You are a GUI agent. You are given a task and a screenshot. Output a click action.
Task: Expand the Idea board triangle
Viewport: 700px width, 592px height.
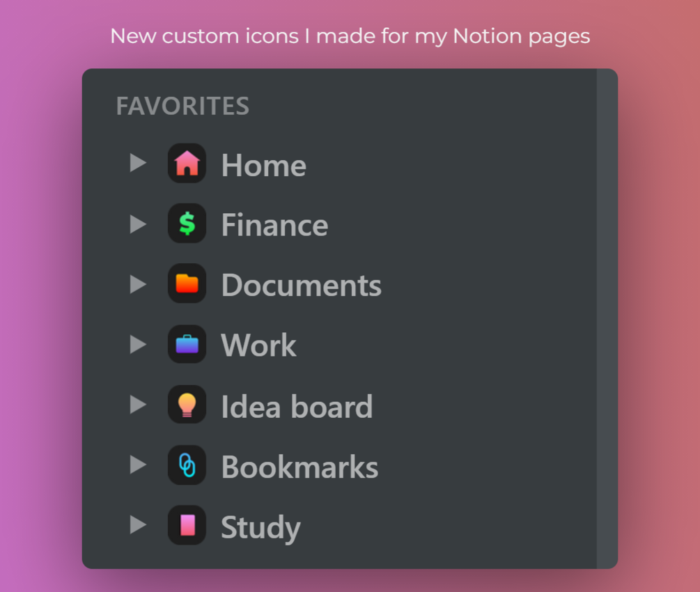pyautogui.click(x=138, y=405)
